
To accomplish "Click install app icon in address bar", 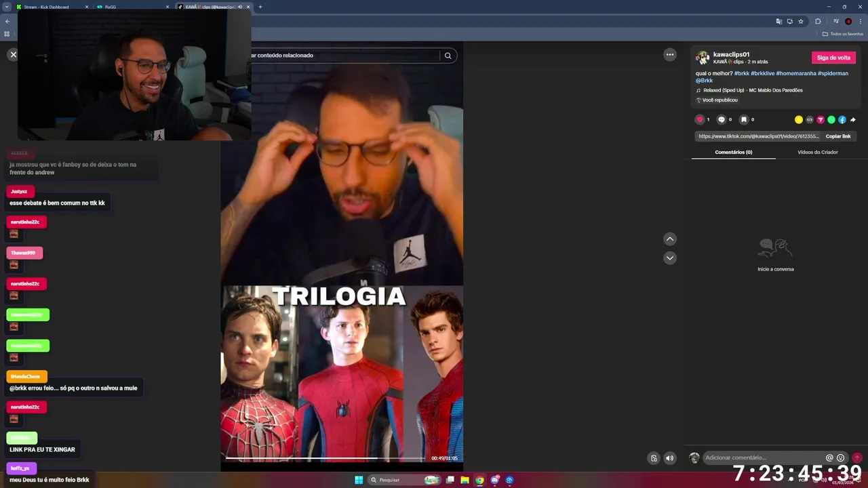I will click(790, 21).
